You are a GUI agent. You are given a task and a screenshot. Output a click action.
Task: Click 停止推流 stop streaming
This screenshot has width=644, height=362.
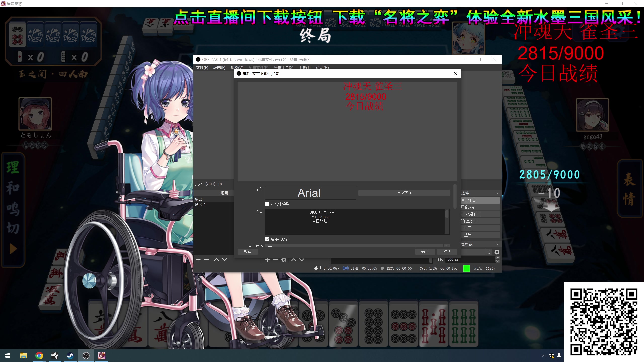pos(480,200)
